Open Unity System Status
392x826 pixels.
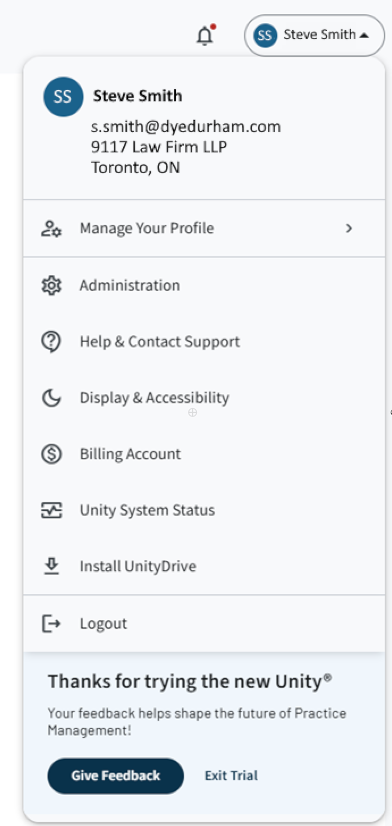(x=204, y=510)
